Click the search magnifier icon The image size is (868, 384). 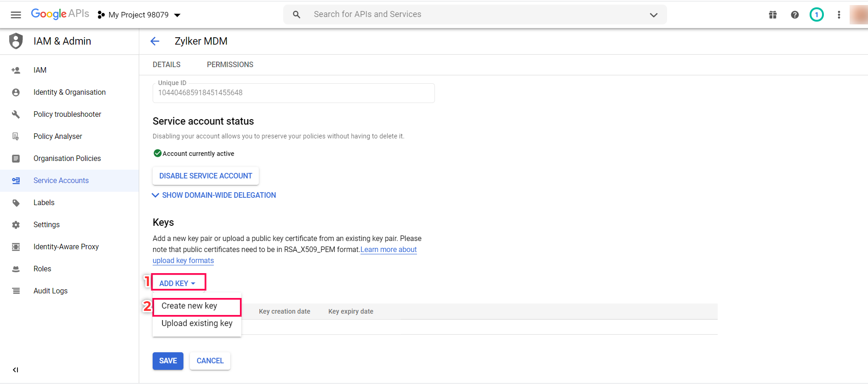click(297, 15)
